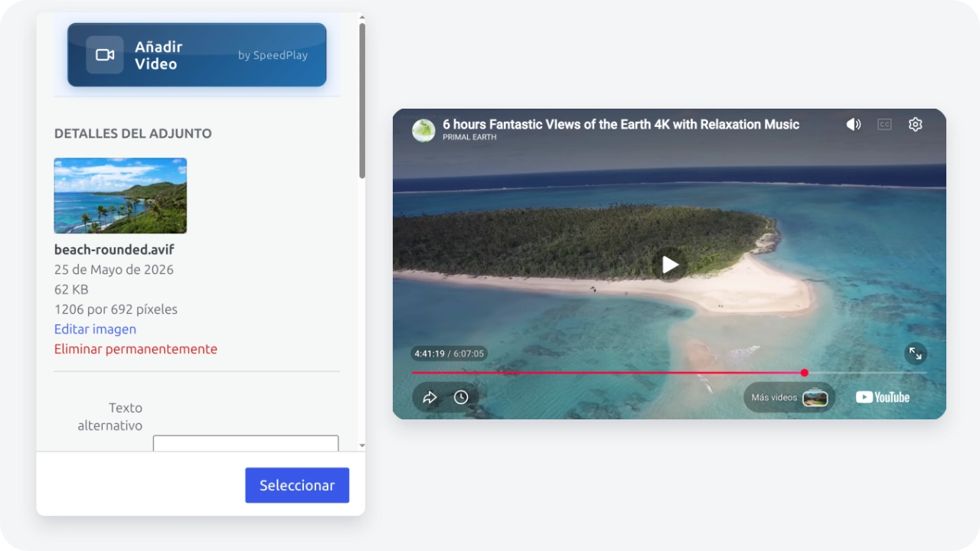Screen dimensions: 980x551
Task: Click the Añadir Video button
Action: click(x=197, y=55)
